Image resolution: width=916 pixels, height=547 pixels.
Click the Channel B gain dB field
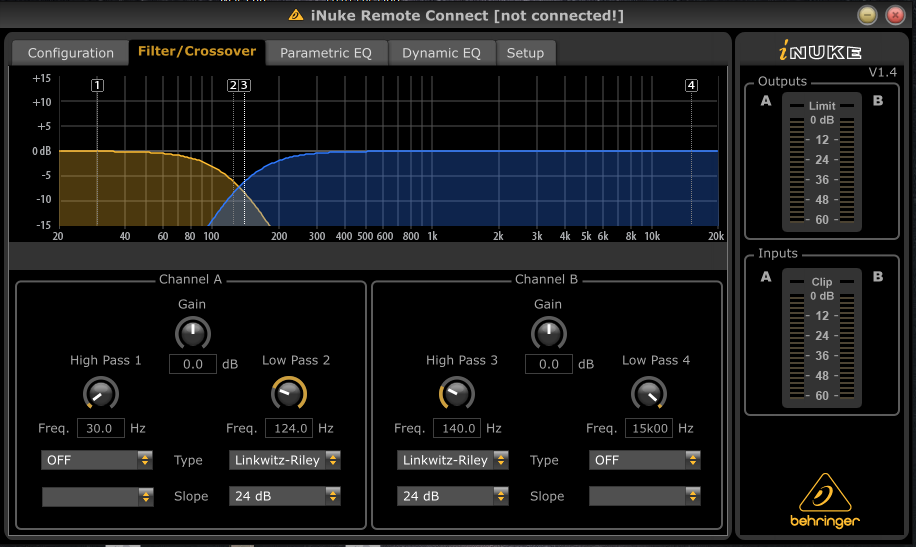point(548,364)
